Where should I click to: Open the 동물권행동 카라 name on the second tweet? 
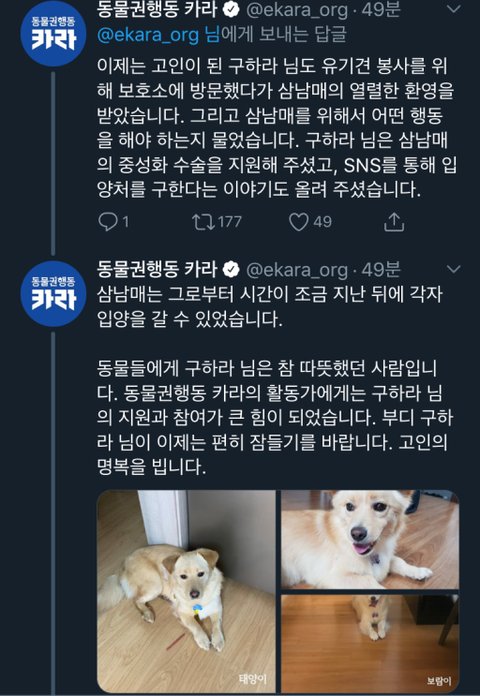pyautogui.click(x=157, y=269)
